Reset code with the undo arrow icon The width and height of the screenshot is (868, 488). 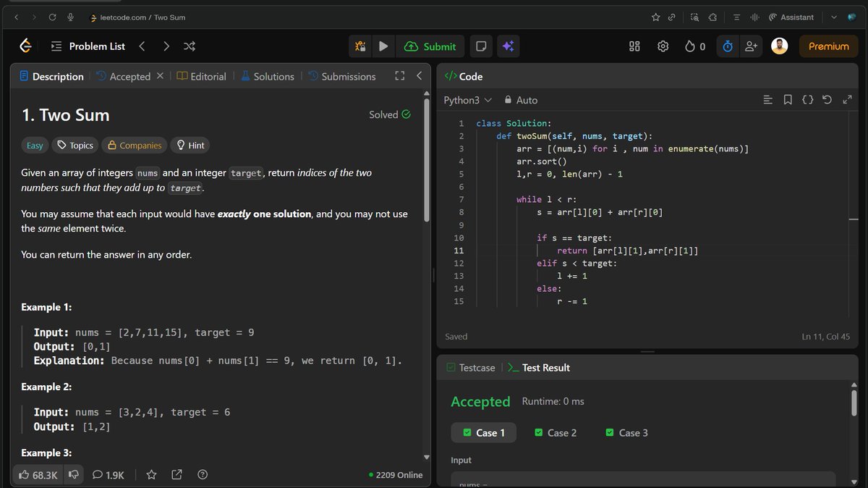point(827,100)
